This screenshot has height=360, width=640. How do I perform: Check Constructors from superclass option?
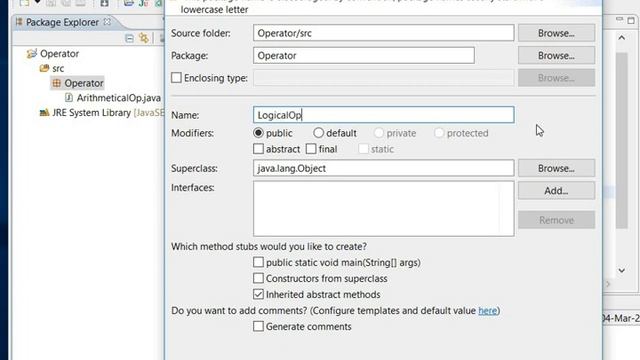(258, 278)
